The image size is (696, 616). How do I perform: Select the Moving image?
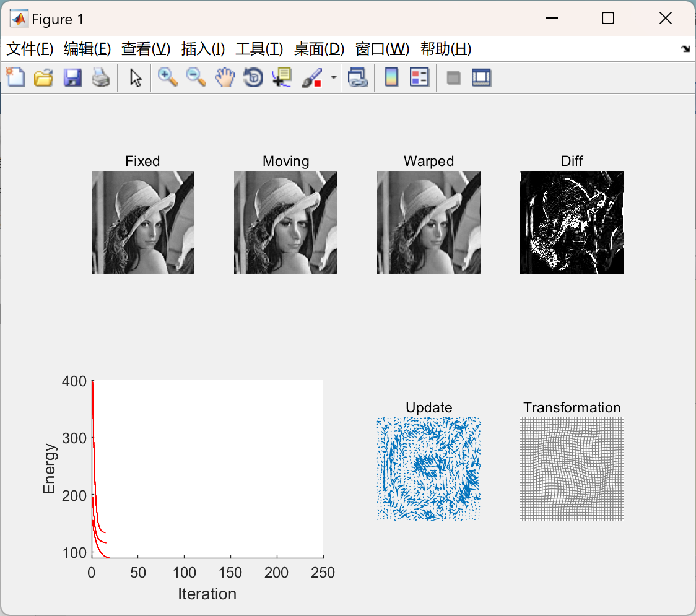tap(285, 222)
